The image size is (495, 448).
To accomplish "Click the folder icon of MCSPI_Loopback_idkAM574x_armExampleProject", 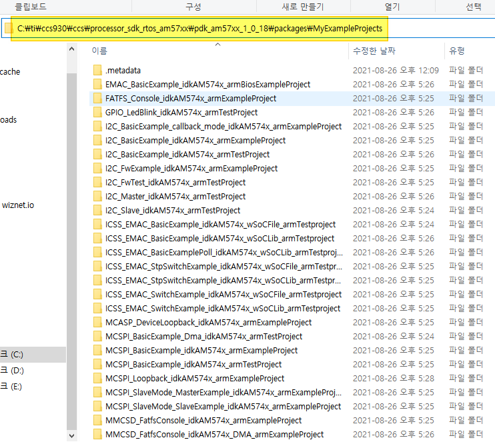I will pyautogui.click(x=97, y=378).
